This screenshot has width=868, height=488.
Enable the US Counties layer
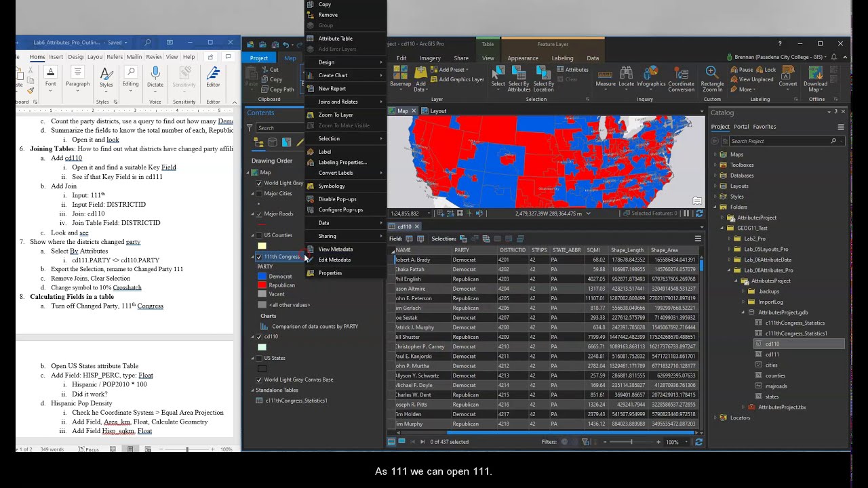[x=258, y=235]
